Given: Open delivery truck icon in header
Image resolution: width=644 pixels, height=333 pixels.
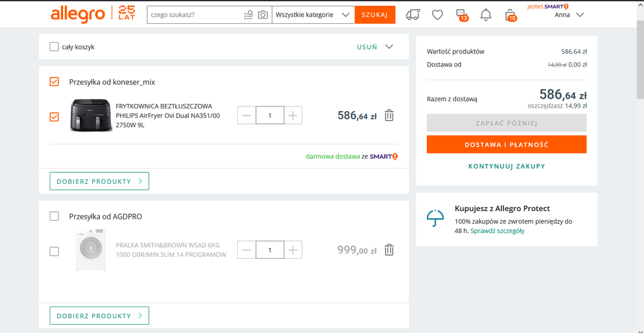Looking at the screenshot, I should pos(413,15).
